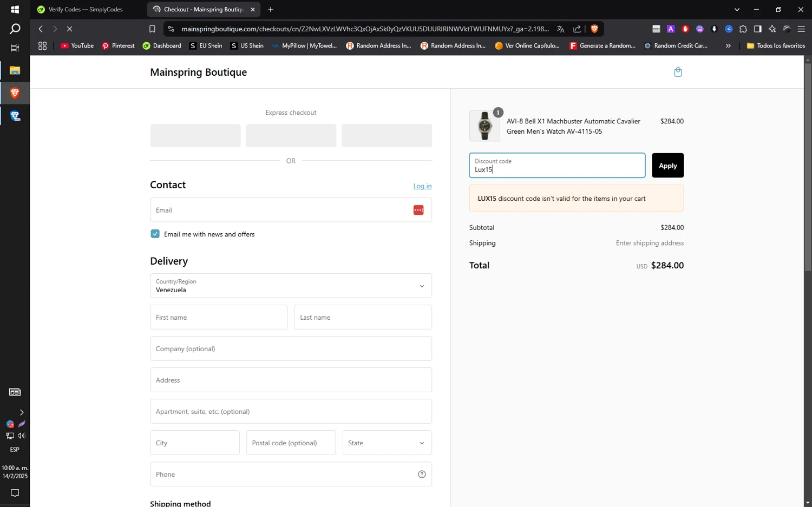Screen dimensions: 812x507
Task: Open File Explorer from taskbar
Action: coord(15,70)
